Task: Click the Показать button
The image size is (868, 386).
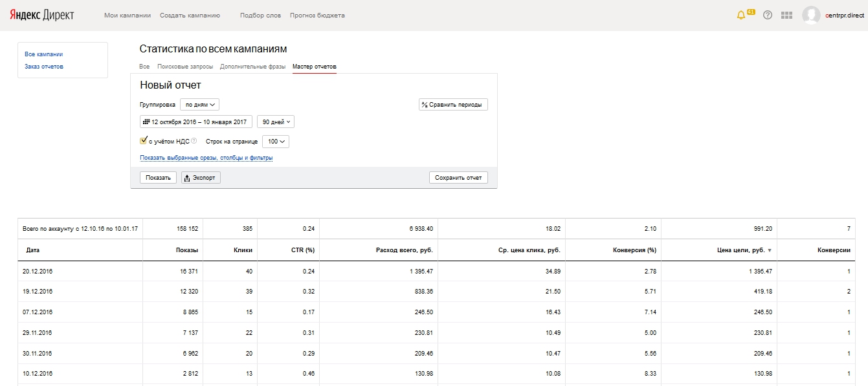Action: 158,177
